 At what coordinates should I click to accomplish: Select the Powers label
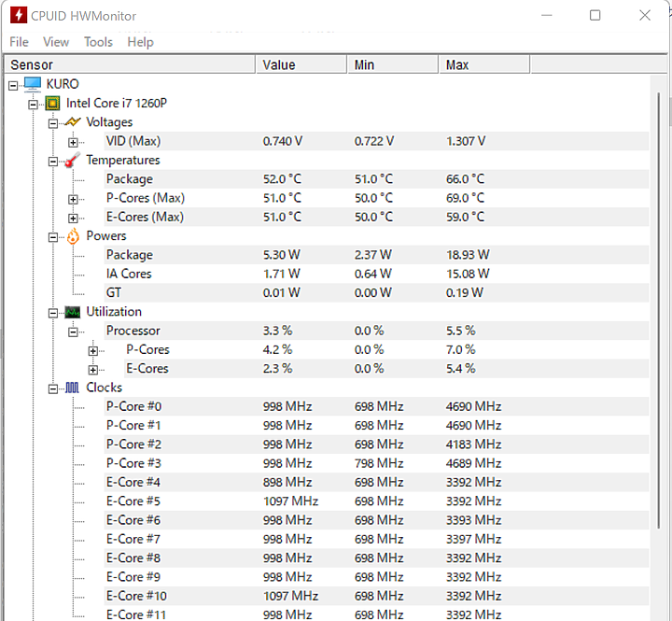[106, 236]
